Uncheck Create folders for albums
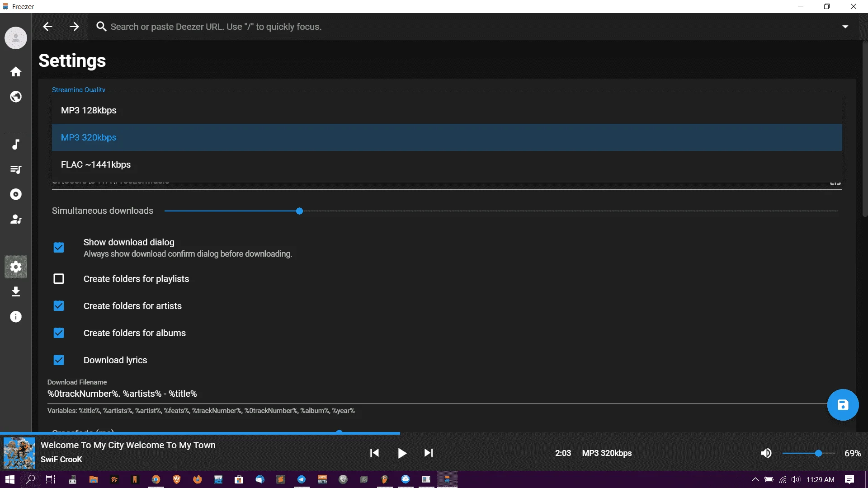 click(59, 333)
